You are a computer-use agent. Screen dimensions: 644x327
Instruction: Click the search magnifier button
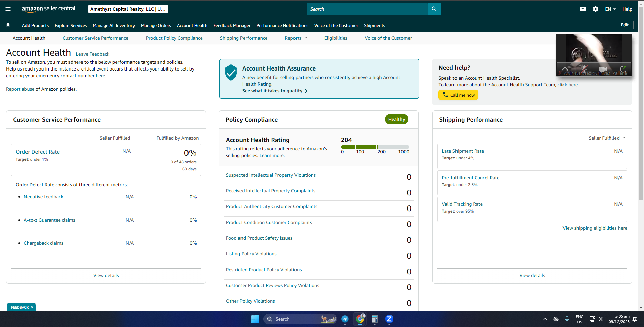point(434,9)
